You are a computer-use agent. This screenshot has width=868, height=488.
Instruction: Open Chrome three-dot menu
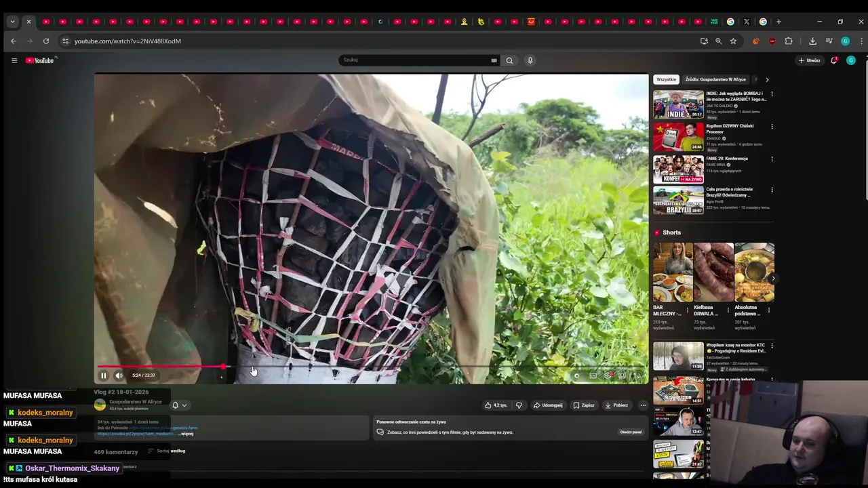[861, 41]
